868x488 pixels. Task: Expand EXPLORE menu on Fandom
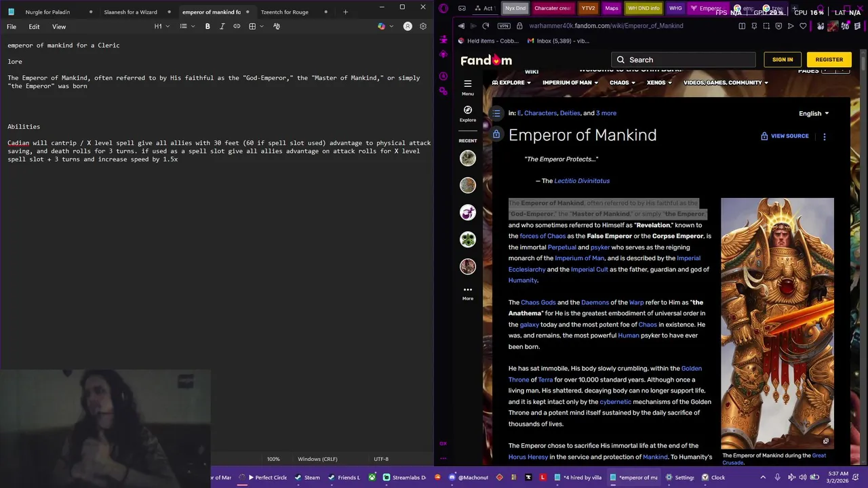click(x=512, y=83)
